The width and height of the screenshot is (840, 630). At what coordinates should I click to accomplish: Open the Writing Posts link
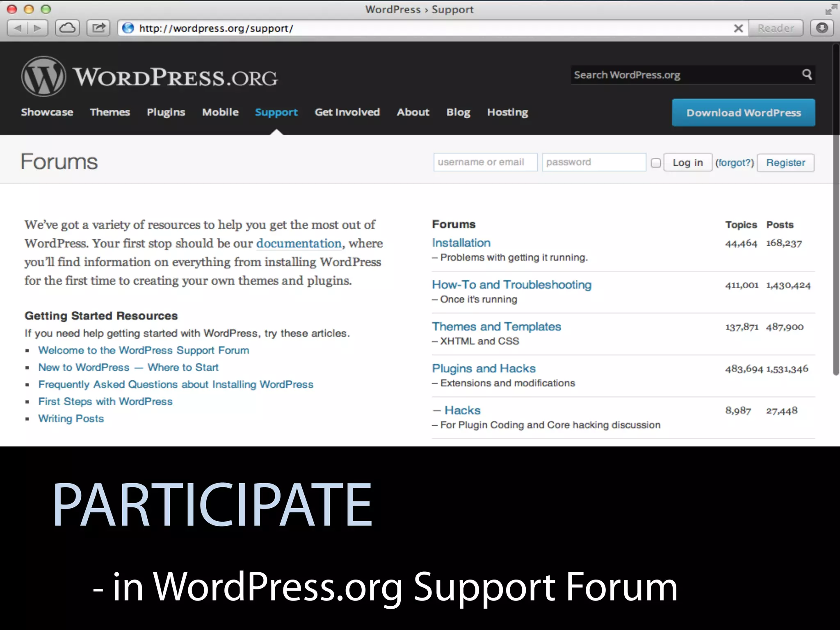[x=71, y=418]
